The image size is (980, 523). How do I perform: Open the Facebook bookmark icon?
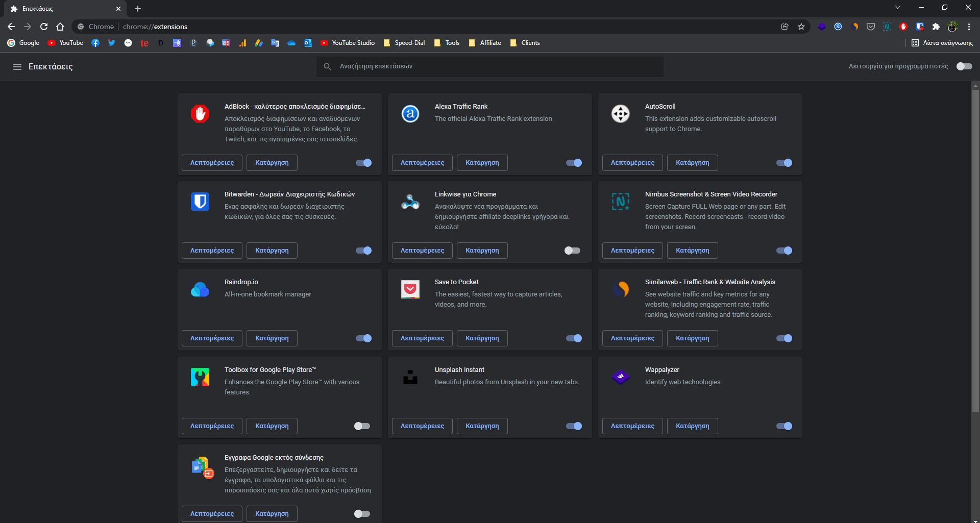tap(95, 43)
